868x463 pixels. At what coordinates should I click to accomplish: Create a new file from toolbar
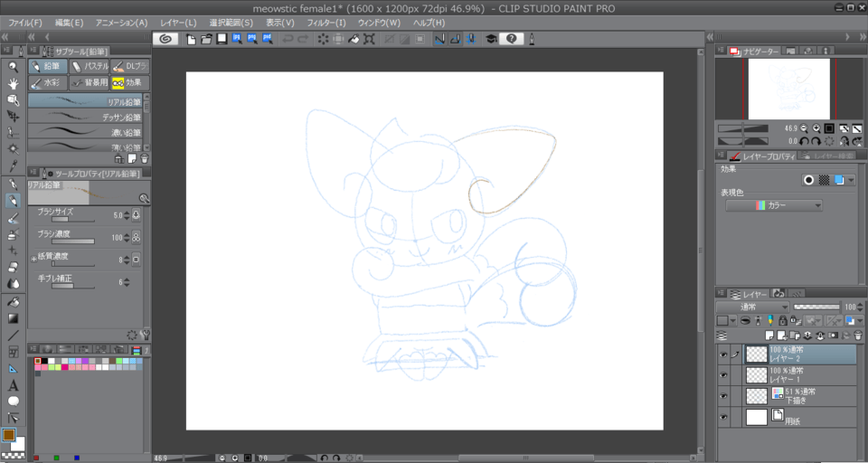(x=191, y=39)
